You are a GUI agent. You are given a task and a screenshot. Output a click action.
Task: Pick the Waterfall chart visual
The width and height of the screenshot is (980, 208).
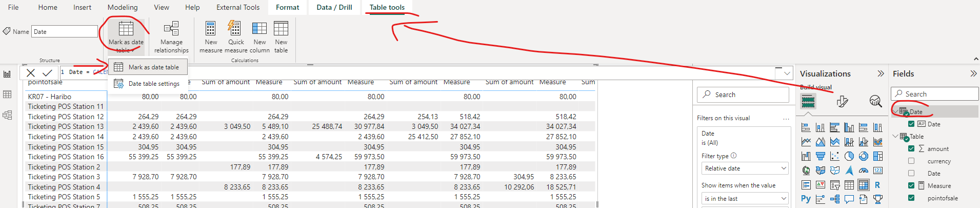(806, 156)
